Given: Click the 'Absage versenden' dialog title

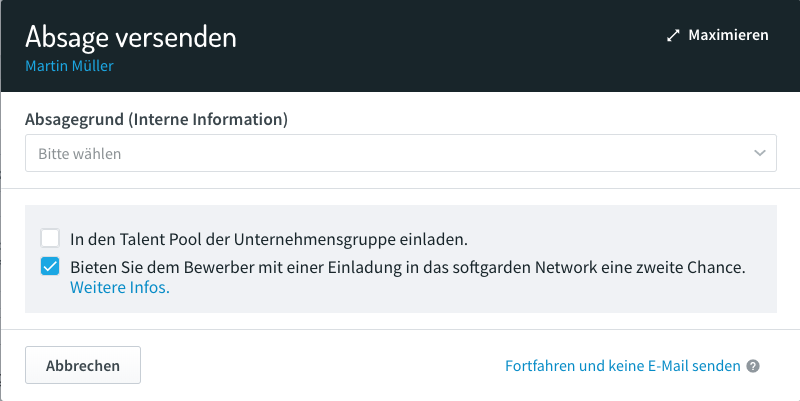Looking at the screenshot, I should (x=131, y=37).
